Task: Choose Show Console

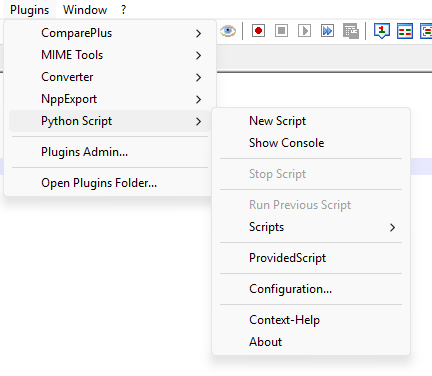Action: click(311, 143)
